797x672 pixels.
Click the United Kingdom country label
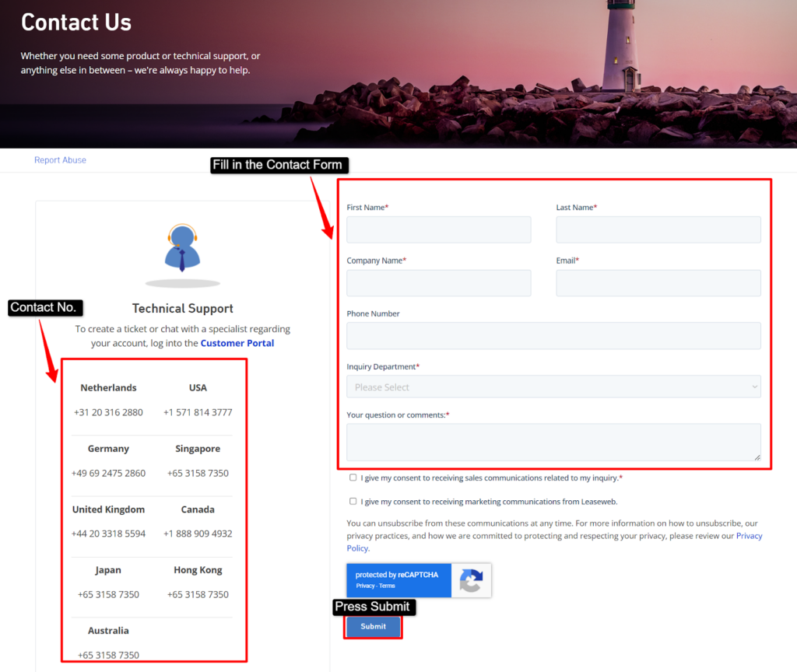tap(108, 509)
